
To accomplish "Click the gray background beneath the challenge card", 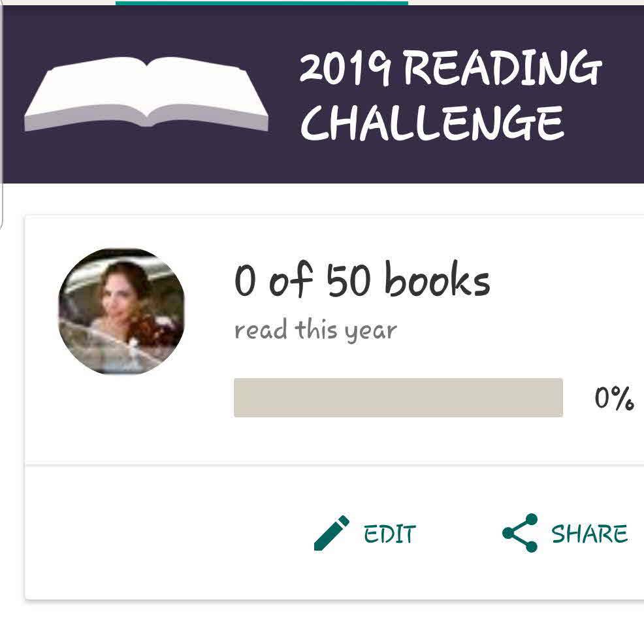I will [x=327, y=624].
